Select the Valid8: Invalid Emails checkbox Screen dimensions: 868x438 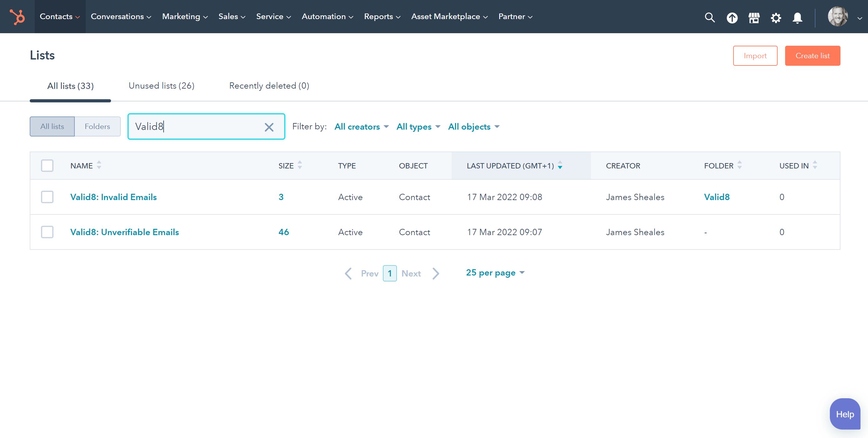(47, 197)
